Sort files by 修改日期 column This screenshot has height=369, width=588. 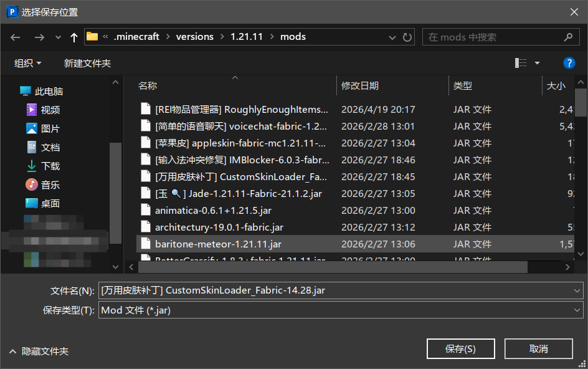360,86
